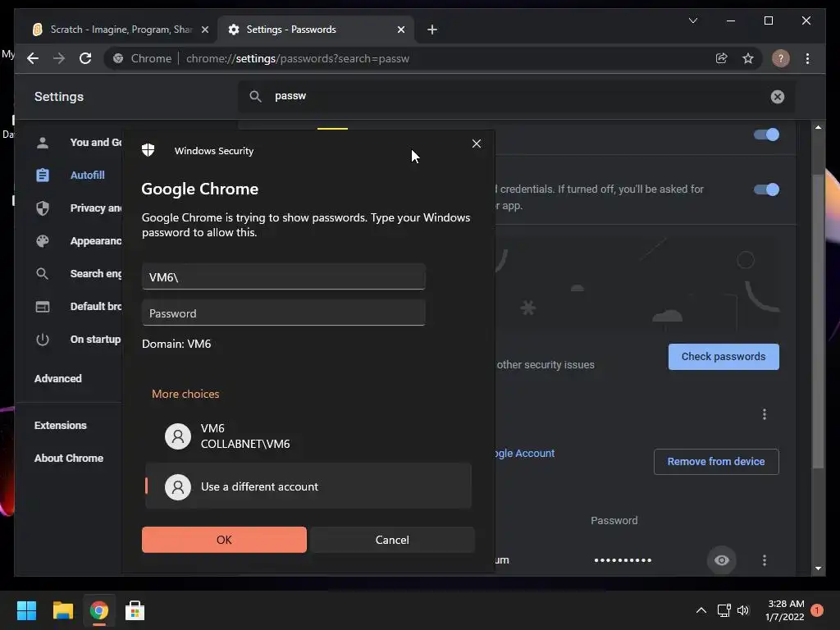840x630 pixels.
Task: Click the forward navigation arrow
Action: pos(59,58)
